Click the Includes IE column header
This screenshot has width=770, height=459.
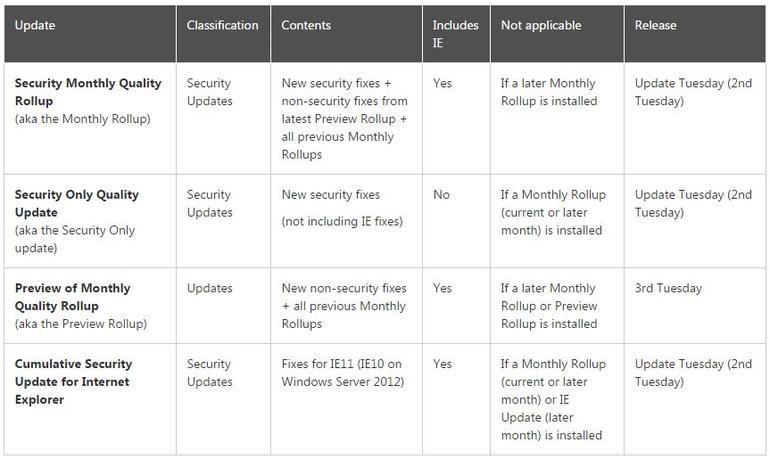point(455,33)
